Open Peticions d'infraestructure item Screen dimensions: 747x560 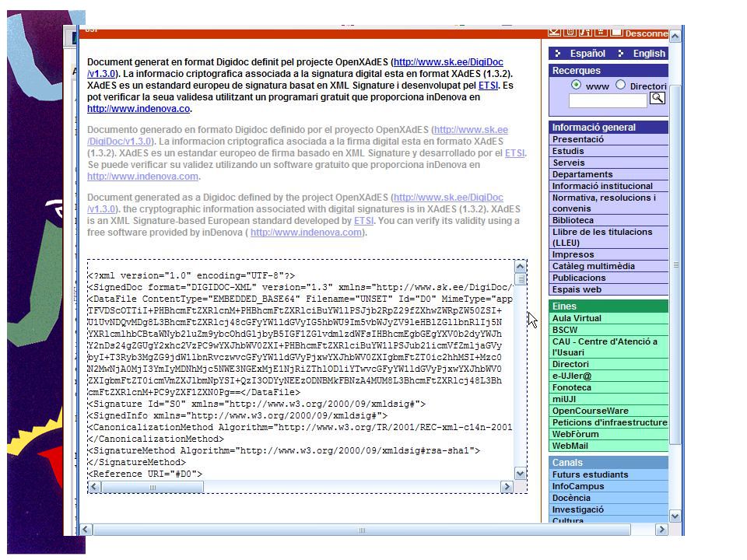point(608,422)
